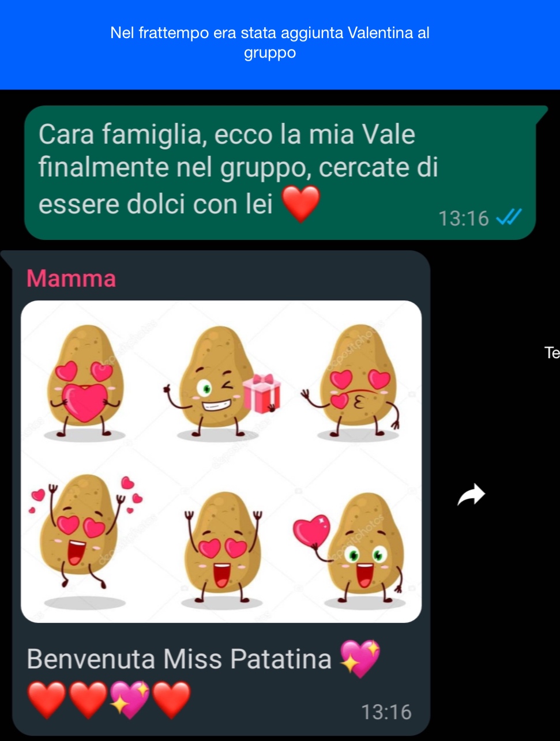Tap the forward arrow beside the potato image

pos(471,495)
